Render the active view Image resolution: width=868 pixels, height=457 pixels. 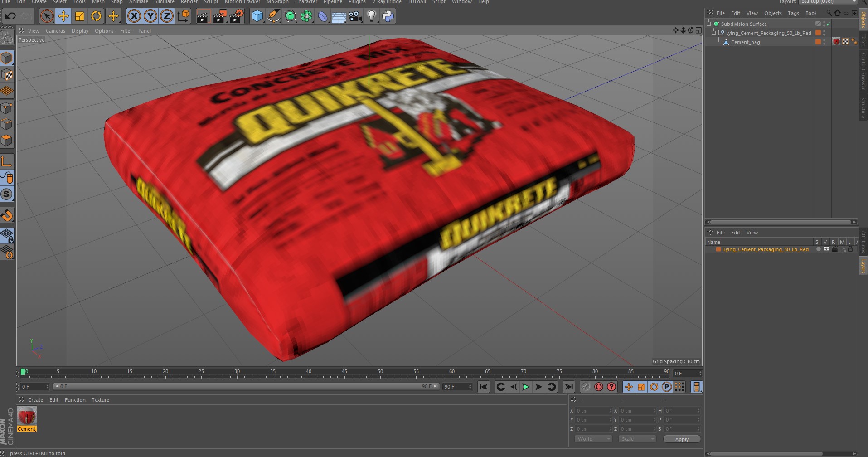(203, 16)
